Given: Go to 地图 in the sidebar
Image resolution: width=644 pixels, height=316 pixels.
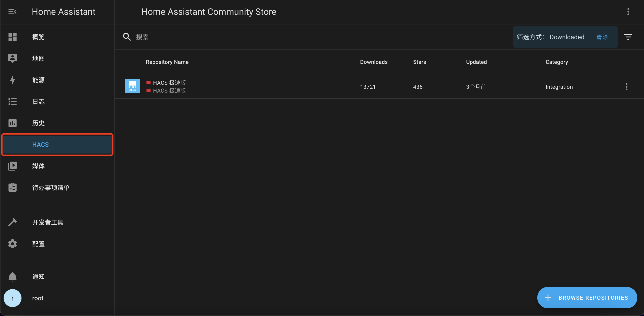Looking at the screenshot, I should pyautogui.click(x=38, y=58).
